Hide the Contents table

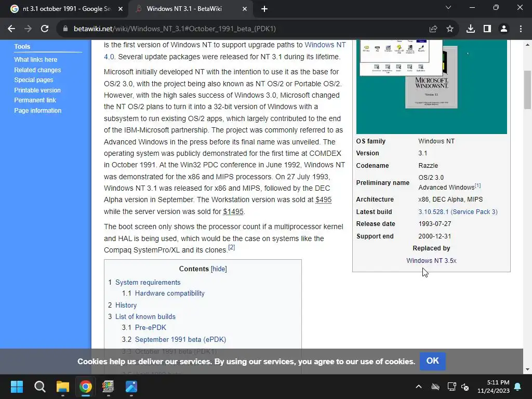click(x=219, y=269)
